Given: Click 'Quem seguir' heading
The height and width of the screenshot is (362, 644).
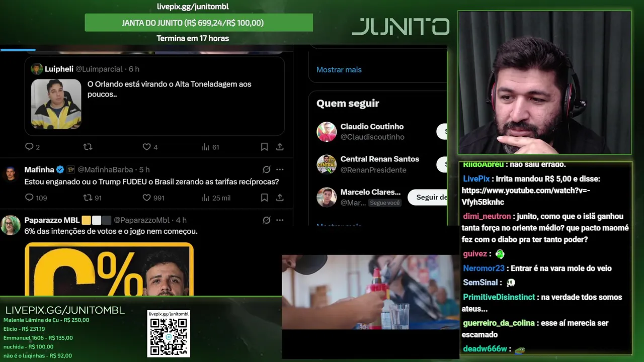Looking at the screenshot, I should coord(348,103).
